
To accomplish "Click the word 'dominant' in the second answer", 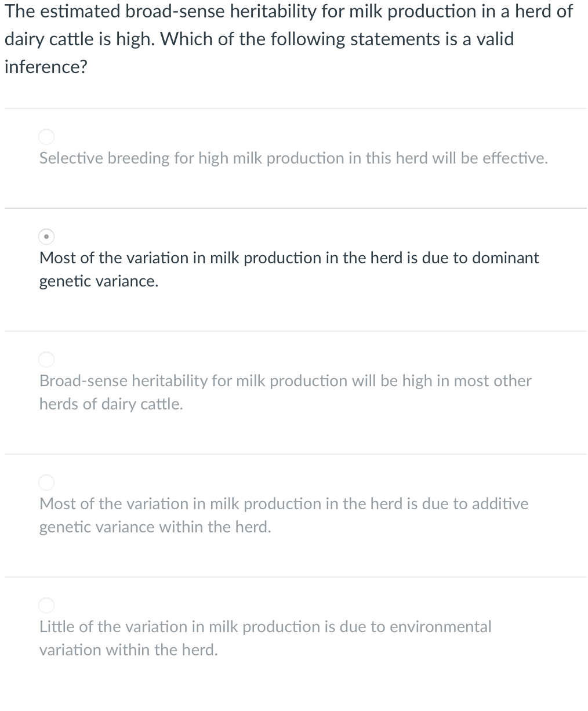I will coord(505,258).
